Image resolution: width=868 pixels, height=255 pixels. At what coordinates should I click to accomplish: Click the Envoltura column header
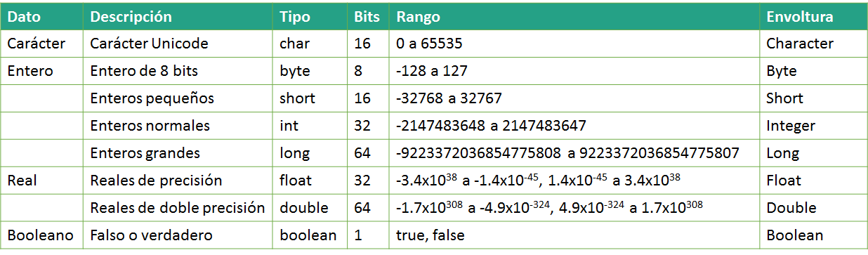tap(813, 16)
